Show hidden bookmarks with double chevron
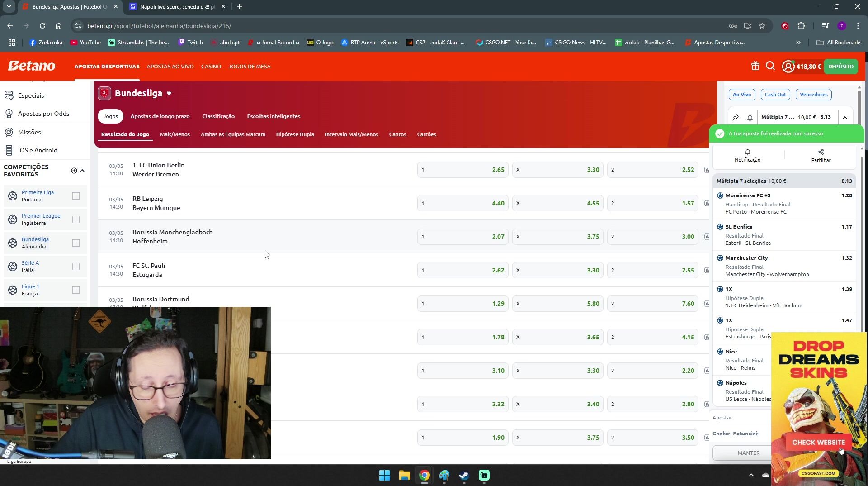This screenshot has width=868, height=486. 798,43
